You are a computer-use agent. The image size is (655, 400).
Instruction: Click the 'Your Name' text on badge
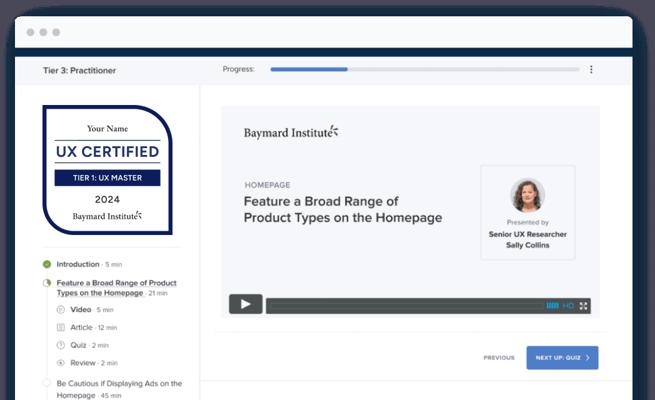(x=107, y=129)
